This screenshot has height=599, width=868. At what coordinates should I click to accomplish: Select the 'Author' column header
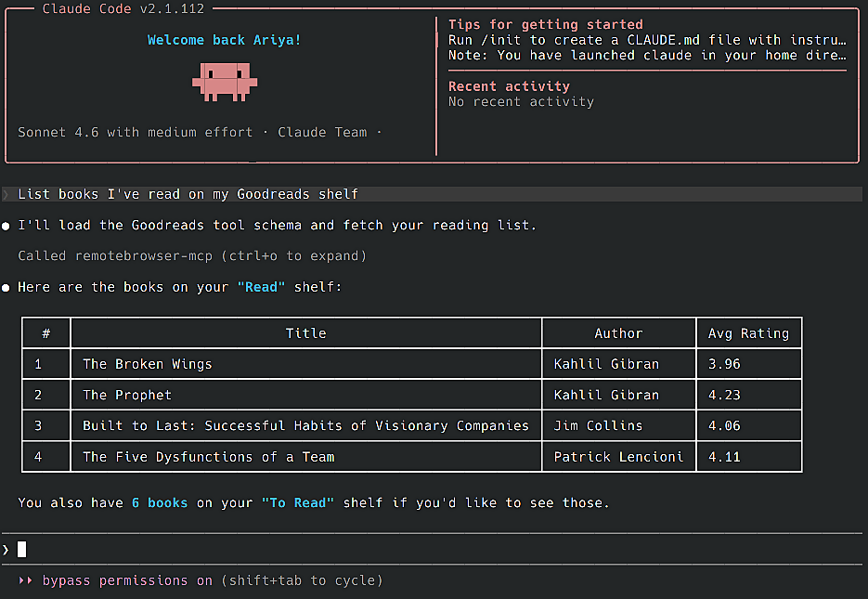point(618,332)
